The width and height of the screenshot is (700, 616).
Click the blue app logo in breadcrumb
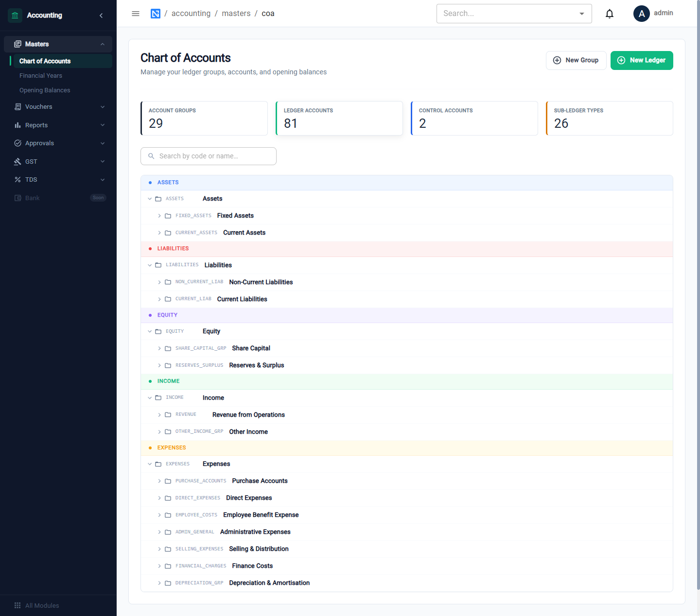click(156, 14)
